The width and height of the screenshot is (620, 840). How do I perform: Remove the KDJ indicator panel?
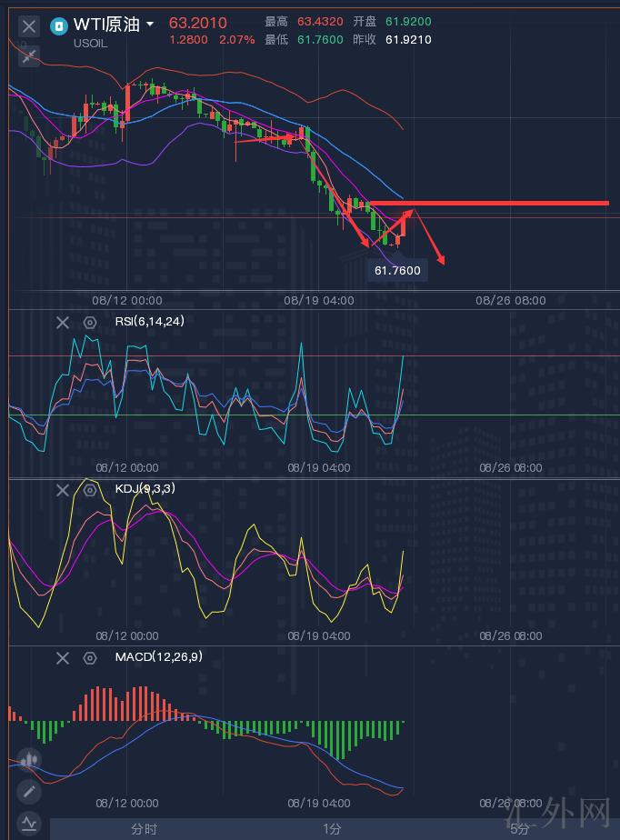[x=63, y=490]
